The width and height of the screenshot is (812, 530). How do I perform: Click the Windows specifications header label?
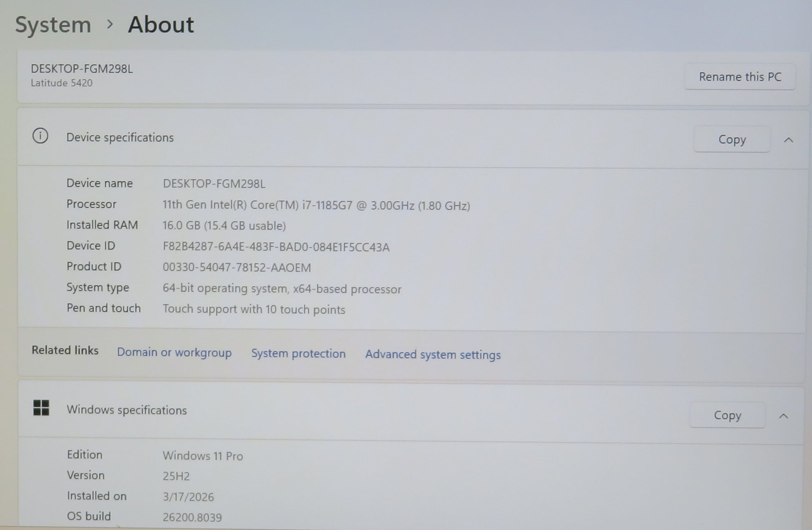click(126, 410)
